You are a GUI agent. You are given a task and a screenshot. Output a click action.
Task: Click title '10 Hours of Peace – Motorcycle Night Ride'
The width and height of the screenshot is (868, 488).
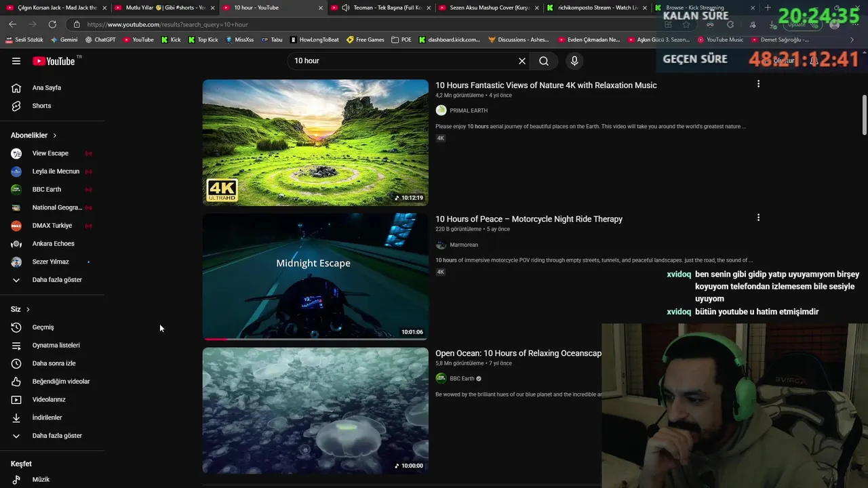(529, 219)
